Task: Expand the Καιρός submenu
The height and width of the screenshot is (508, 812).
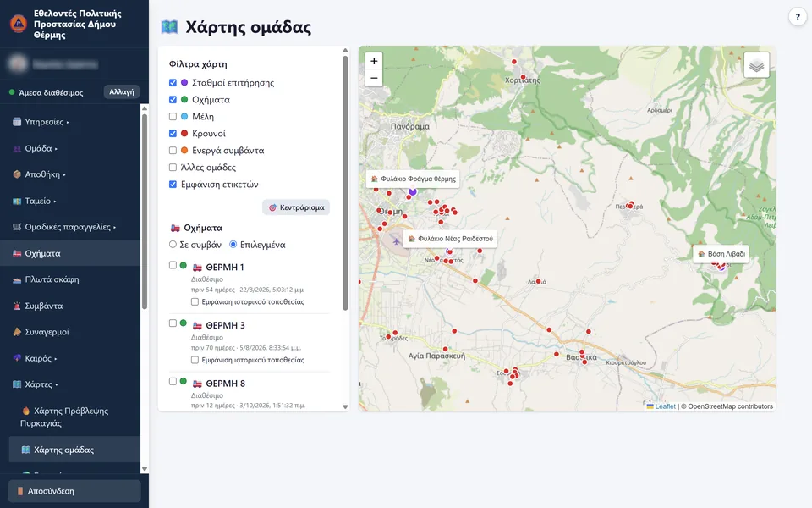Action: tap(56, 359)
